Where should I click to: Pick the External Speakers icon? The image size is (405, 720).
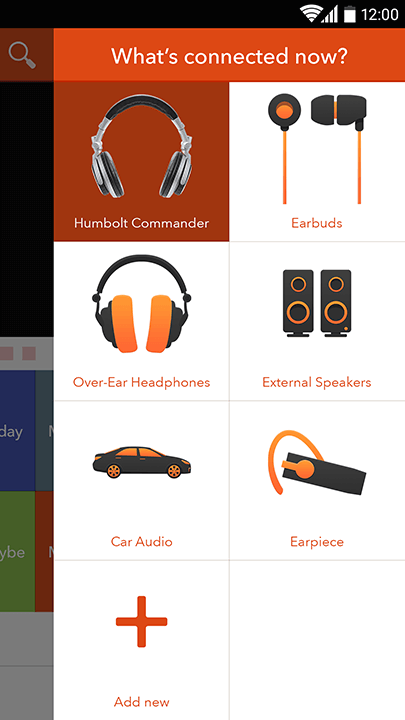click(x=317, y=304)
